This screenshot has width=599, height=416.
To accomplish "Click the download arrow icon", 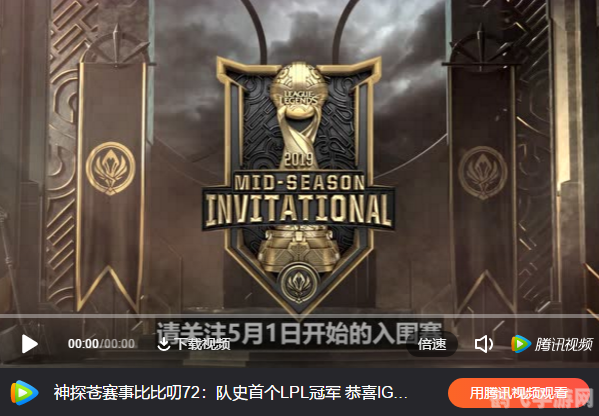I will pyautogui.click(x=164, y=344).
